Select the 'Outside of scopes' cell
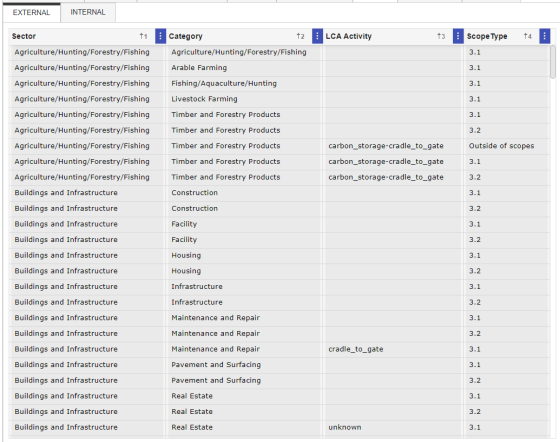Viewport: 560px width, 442px height. [507, 146]
